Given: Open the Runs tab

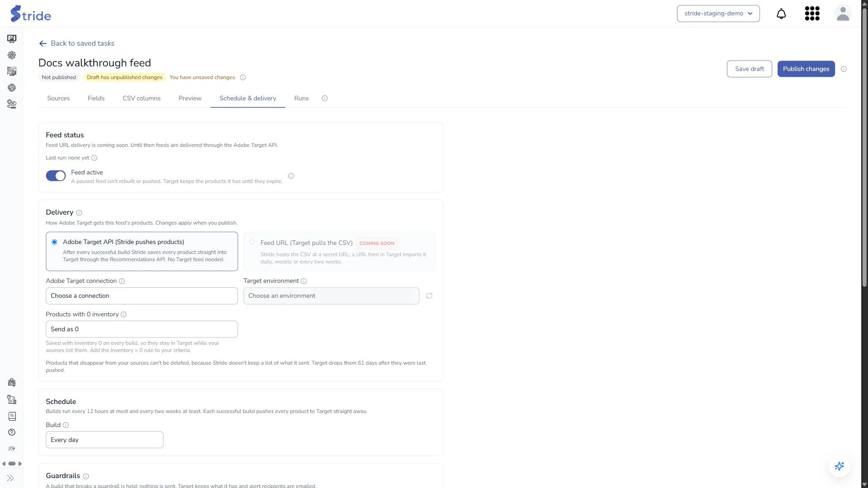Looking at the screenshot, I should pos(301,99).
